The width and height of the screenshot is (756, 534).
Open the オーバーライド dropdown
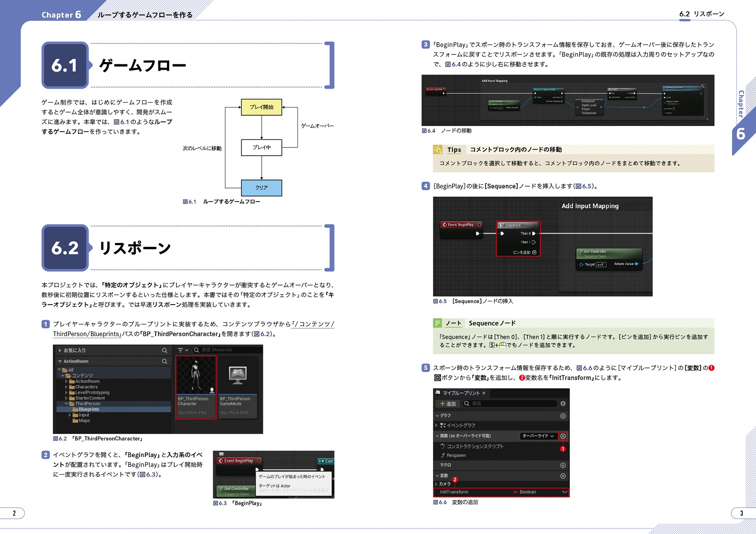coord(538,436)
